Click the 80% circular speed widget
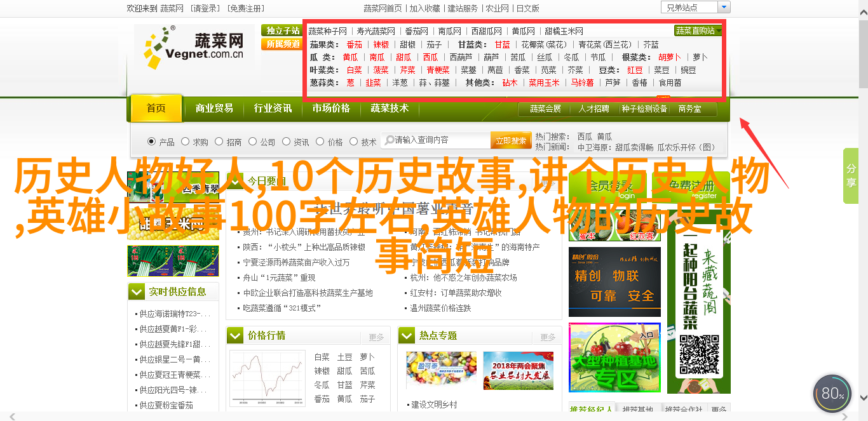 point(832,394)
